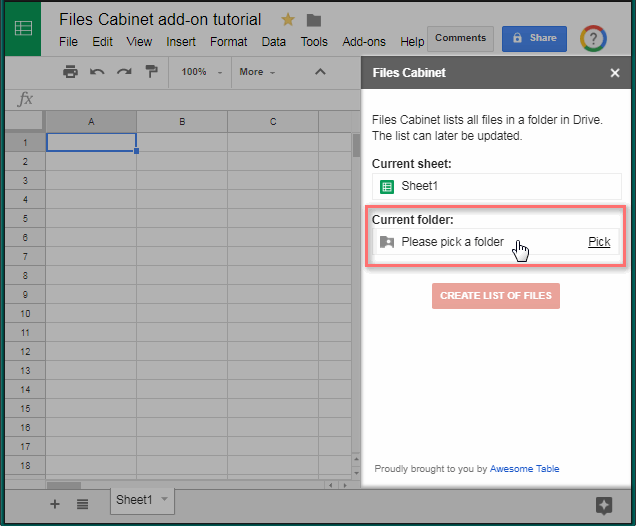This screenshot has height=526, width=636.
Task: Open the all sheets list icon
Action: click(82, 504)
